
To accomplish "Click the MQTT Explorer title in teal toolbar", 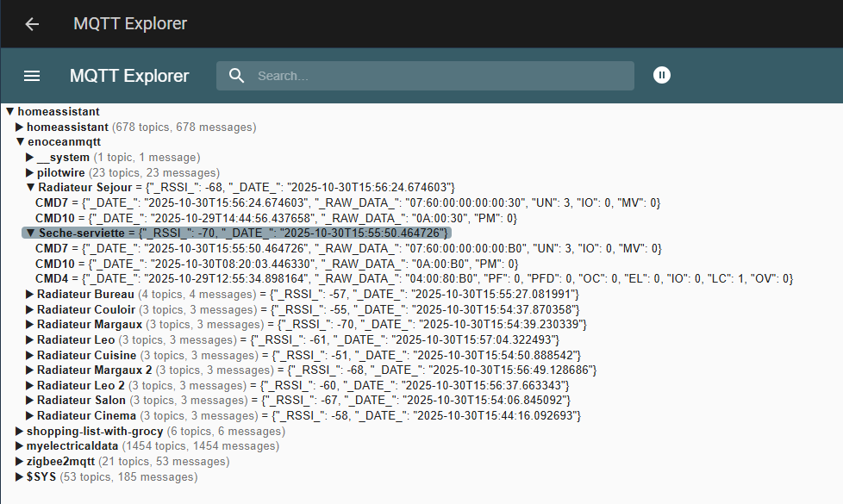I will coord(129,76).
